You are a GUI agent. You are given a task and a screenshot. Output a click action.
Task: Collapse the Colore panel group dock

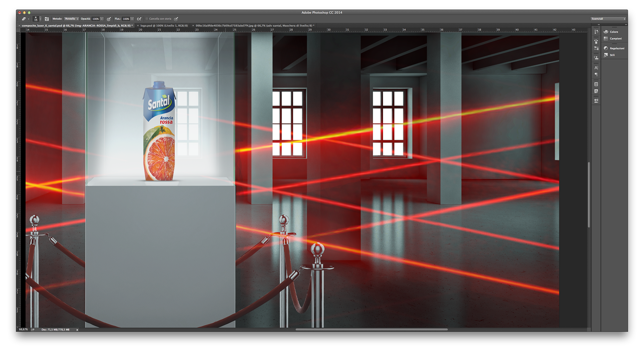[626, 24]
